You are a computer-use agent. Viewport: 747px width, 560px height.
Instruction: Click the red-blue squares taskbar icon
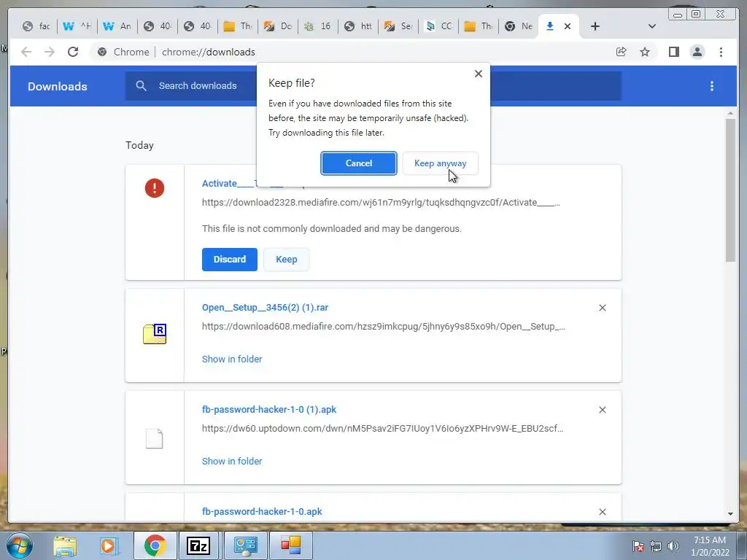tap(290, 545)
